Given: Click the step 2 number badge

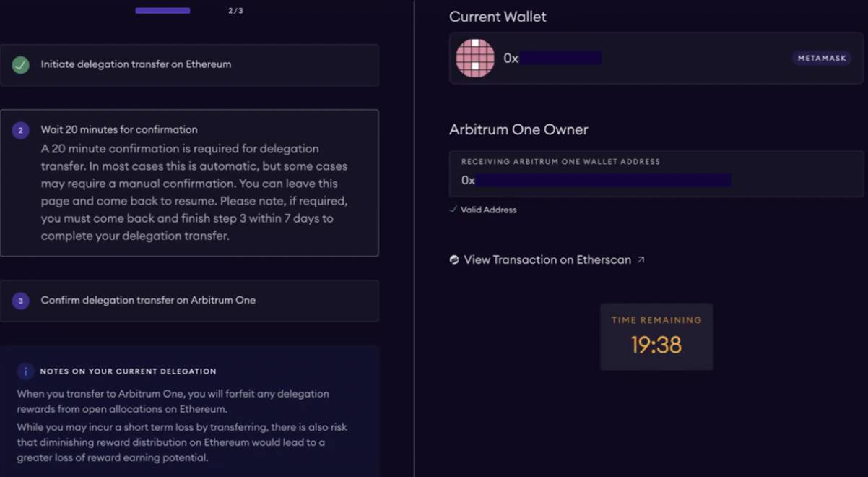Looking at the screenshot, I should click(x=20, y=131).
